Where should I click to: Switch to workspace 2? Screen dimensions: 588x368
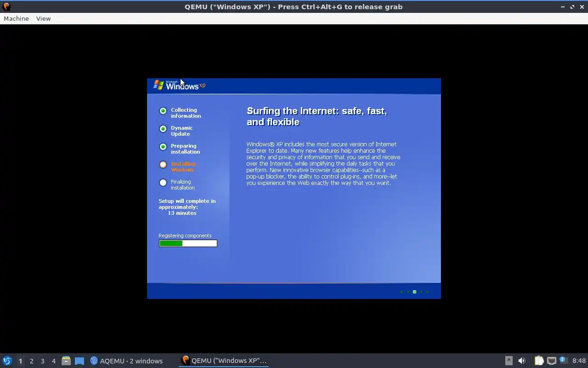pyautogui.click(x=31, y=361)
